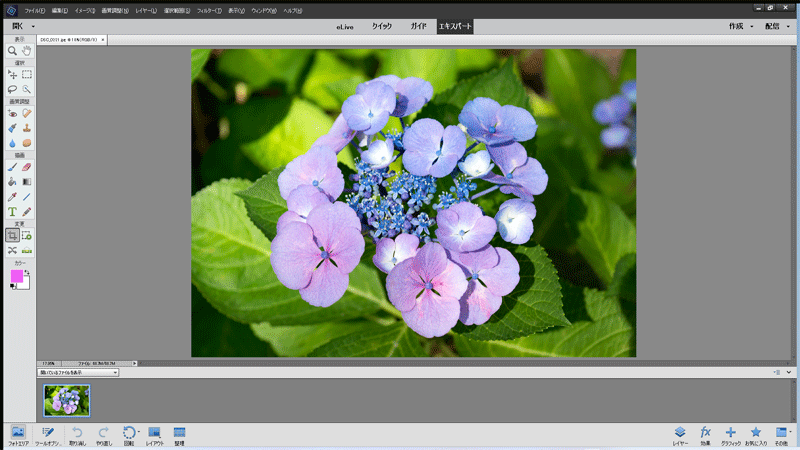Show the Effects fx panel
The width and height of the screenshot is (800, 450).
coord(705,436)
